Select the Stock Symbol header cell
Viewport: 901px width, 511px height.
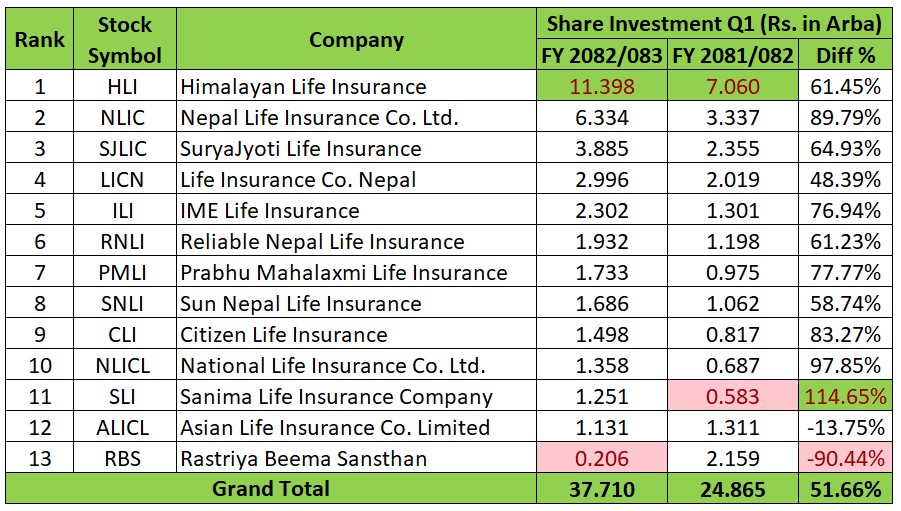124,39
